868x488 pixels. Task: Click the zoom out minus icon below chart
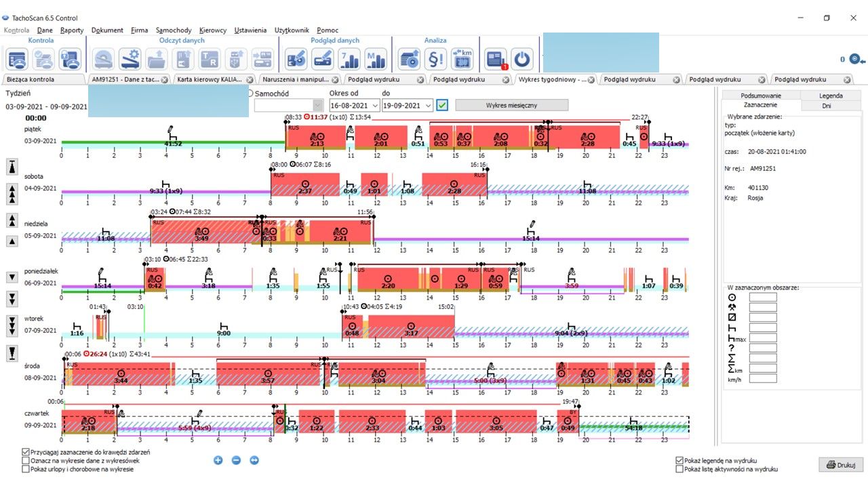(236, 460)
